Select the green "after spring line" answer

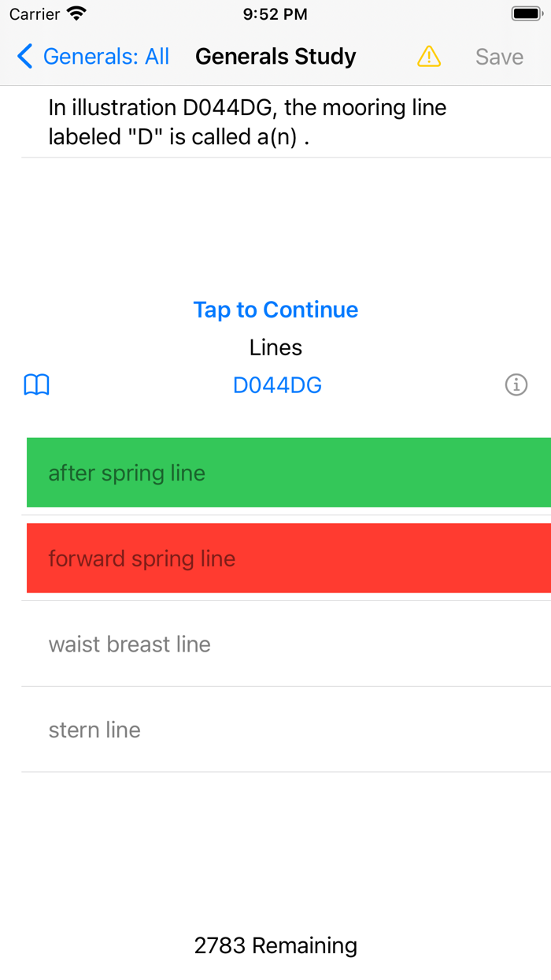click(x=288, y=473)
